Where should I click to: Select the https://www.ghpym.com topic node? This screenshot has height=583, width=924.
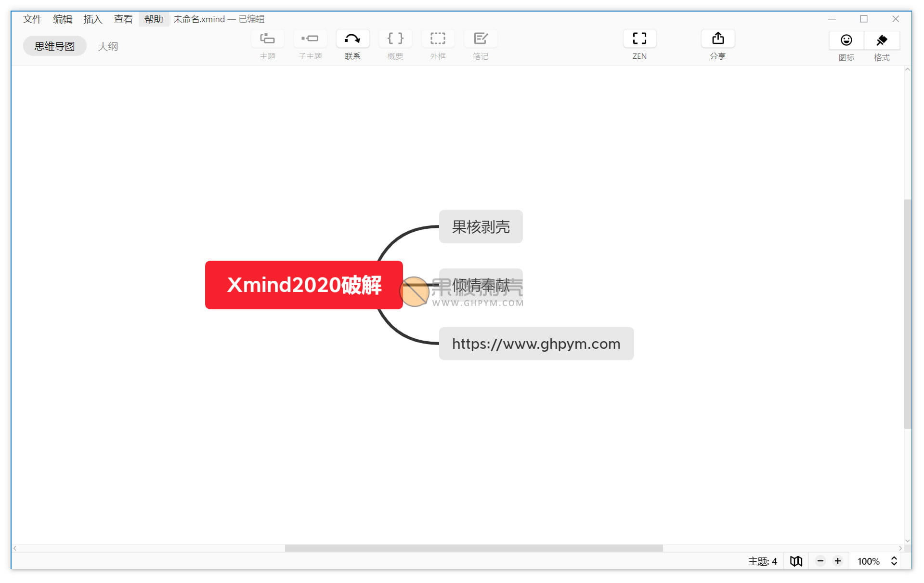[x=536, y=344]
